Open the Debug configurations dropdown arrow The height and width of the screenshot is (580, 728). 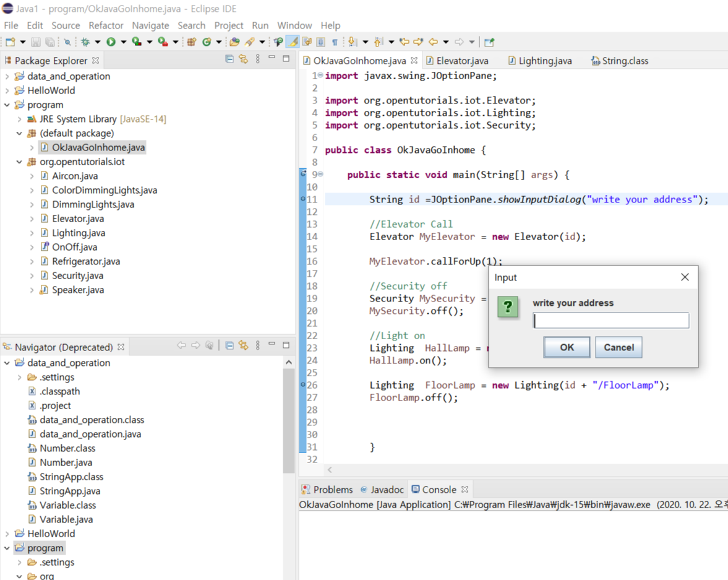tap(98, 42)
